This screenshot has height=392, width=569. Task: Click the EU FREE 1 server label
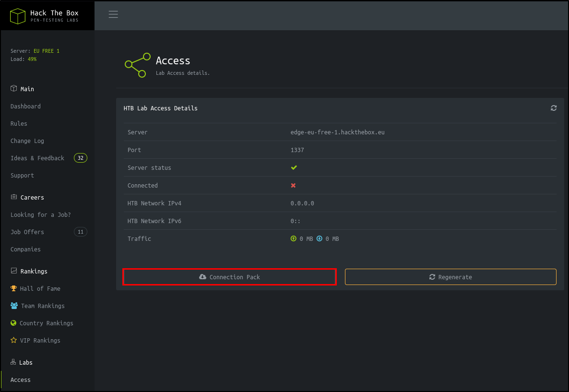[x=47, y=51]
